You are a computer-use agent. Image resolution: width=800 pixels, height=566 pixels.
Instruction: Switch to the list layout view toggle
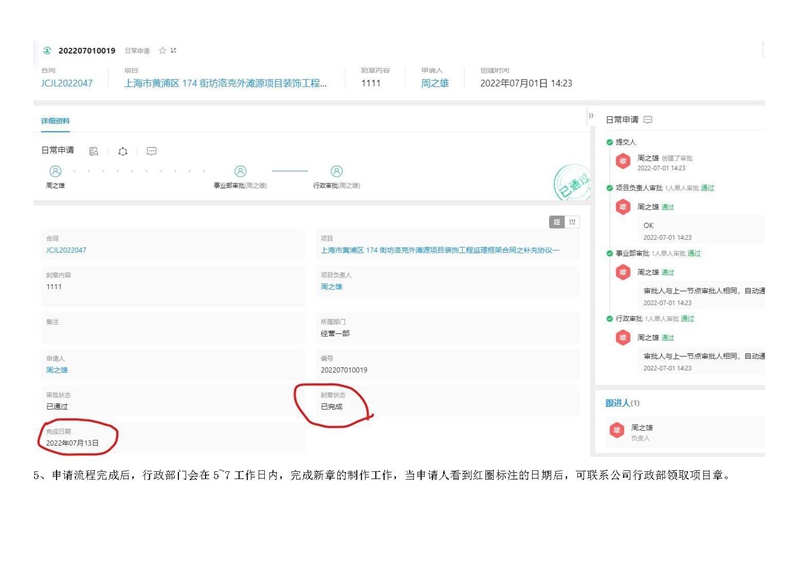pyautogui.click(x=557, y=222)
